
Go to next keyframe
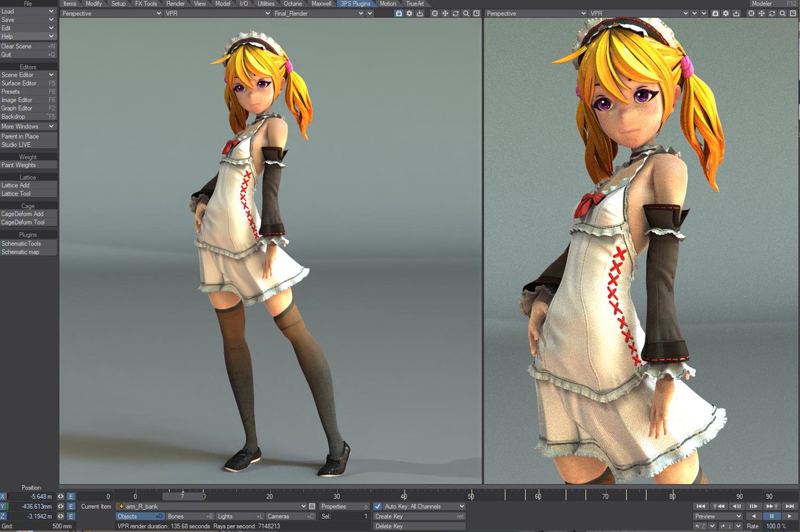[772, 507]
